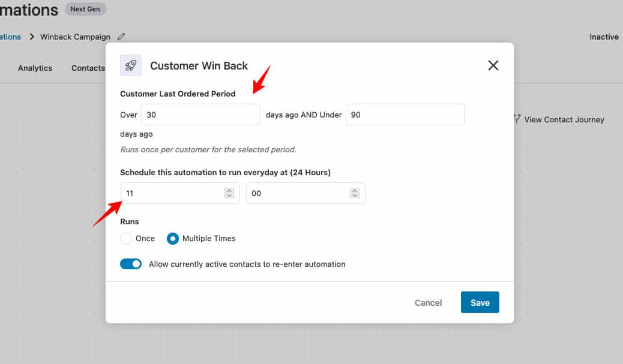Close the Customer Win Back dialog

click(493, 65)
